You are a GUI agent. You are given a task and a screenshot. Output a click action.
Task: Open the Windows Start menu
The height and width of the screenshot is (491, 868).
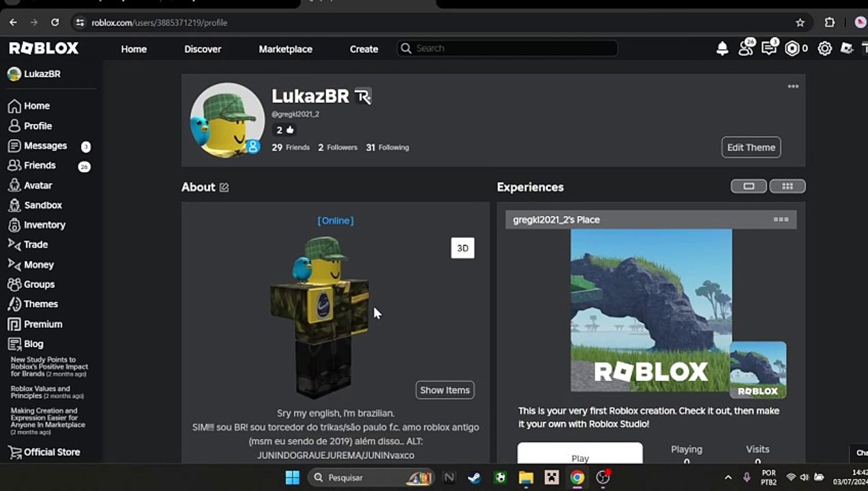point(292,477)
